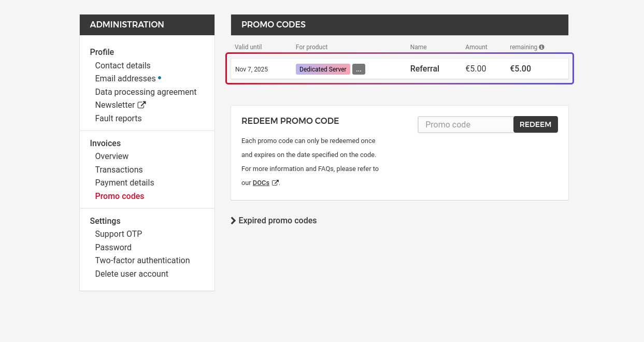The height and width of the screenshot is (342, 644).
Task: Select Promo codes in the Invoices menu
Action: (119, 196)
